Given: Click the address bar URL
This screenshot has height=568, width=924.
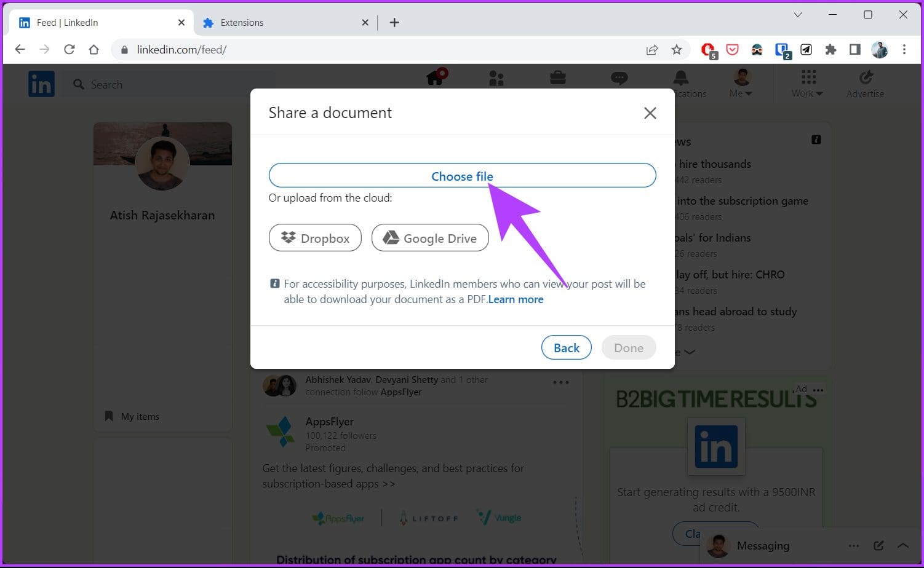Looking at the screenshot, I should click(181, 50).
